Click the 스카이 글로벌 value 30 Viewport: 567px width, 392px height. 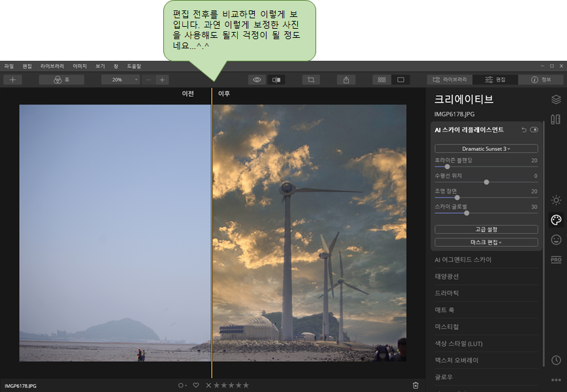point(534,207)
